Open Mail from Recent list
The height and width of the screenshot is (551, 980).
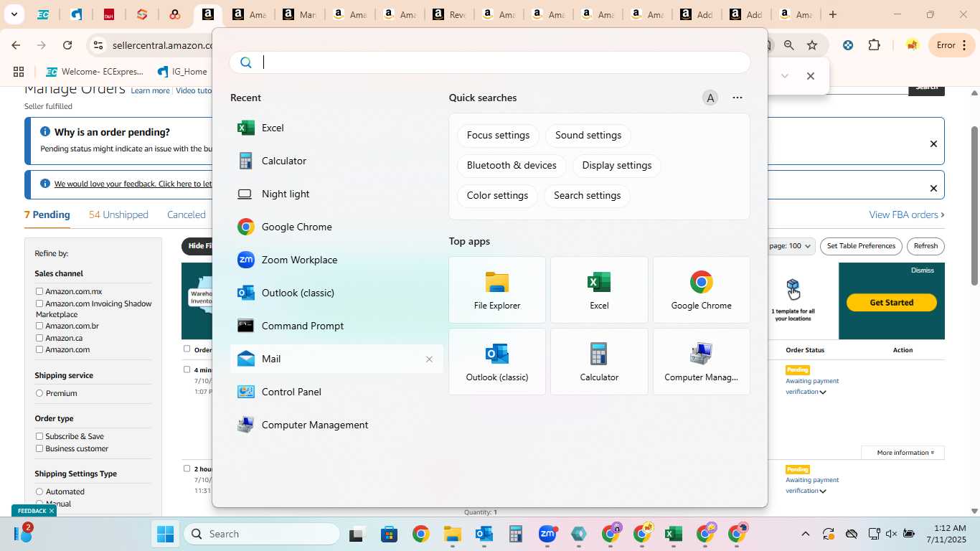(336, 359)
